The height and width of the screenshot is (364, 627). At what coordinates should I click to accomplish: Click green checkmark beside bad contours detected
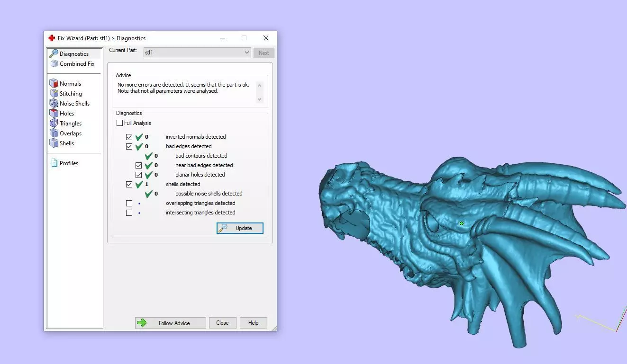click(148, 156)
